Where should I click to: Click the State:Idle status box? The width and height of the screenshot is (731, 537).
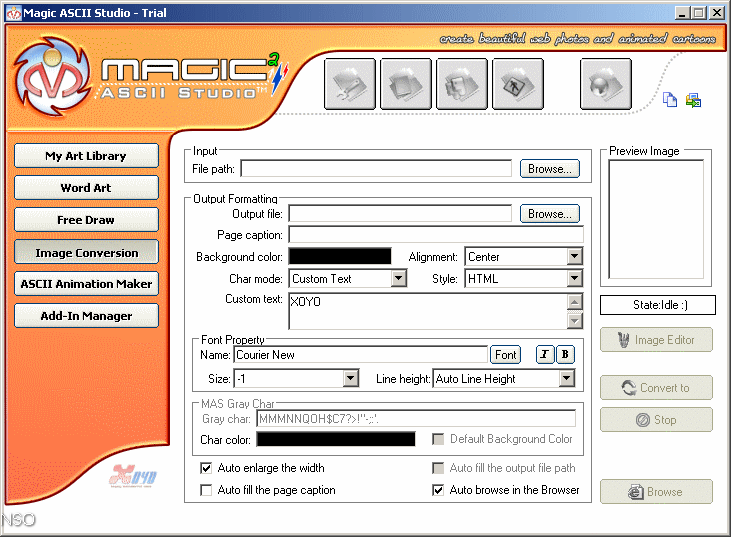point(658,305)
